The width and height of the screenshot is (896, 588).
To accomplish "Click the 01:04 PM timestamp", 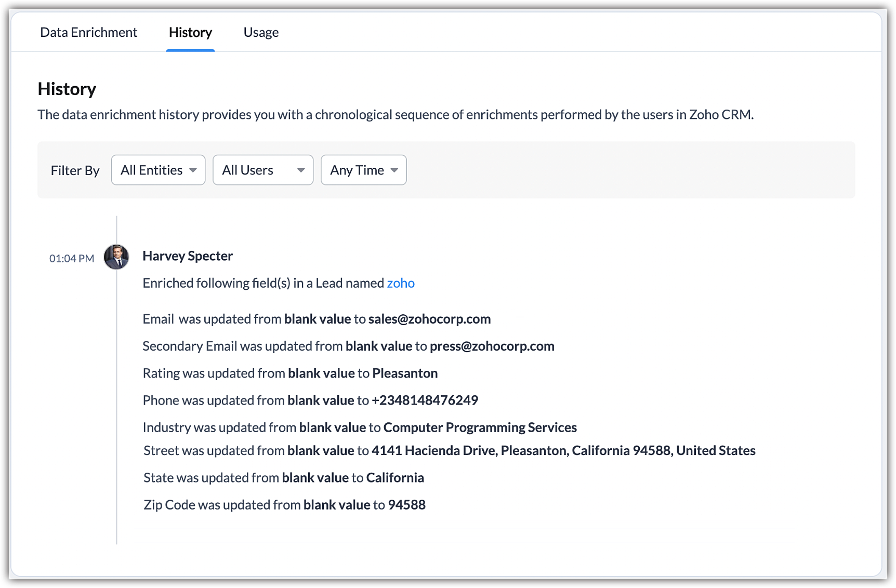I will pos(72,259).
